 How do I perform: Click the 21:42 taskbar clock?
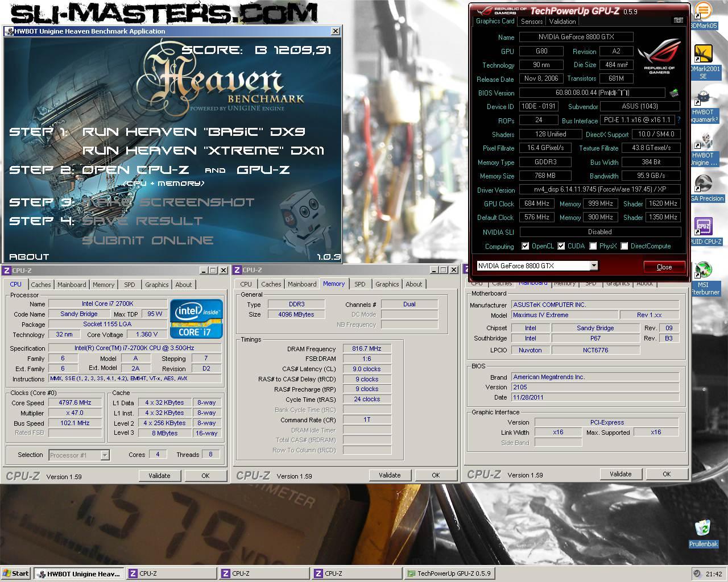714,574
